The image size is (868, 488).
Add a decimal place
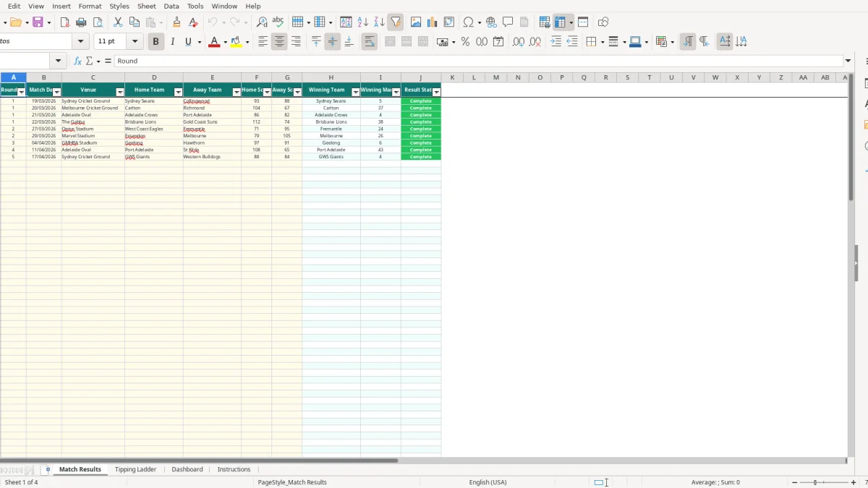click(519, 42)
